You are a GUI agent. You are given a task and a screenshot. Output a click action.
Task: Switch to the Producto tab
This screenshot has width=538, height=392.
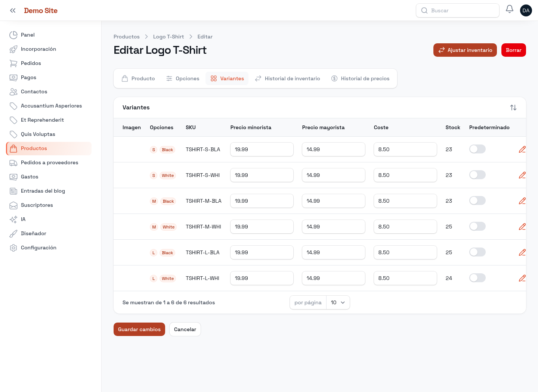tap(138, 78)
